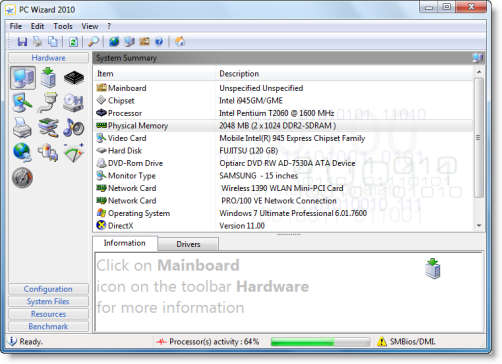Screen dimensions: 502x364
Task: Select the Hard Disk row
Action: pos(284,151)
